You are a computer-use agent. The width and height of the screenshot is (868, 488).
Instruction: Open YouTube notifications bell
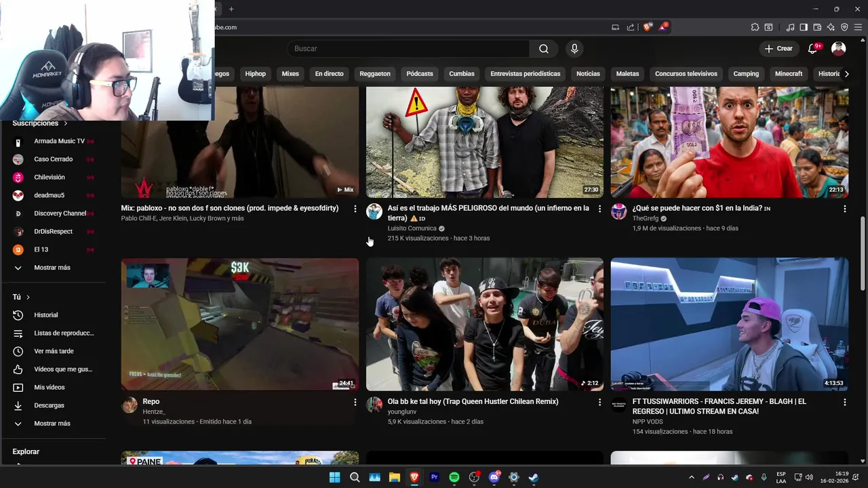click(x=812, y=49)
